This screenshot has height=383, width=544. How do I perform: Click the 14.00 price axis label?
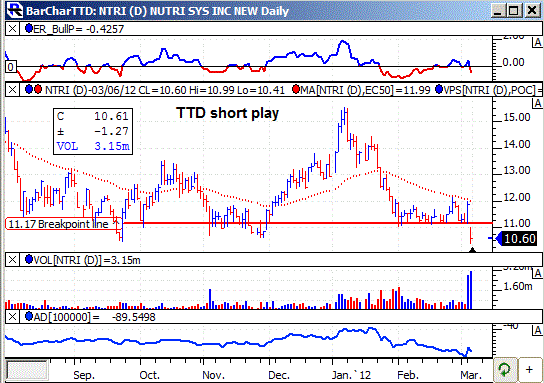point(517,144)
